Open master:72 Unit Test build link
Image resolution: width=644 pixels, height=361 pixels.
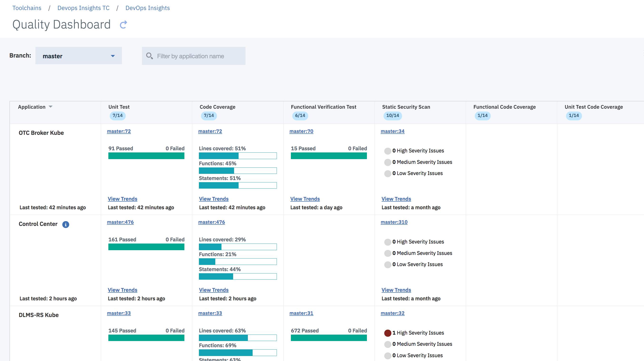[119, 131]
